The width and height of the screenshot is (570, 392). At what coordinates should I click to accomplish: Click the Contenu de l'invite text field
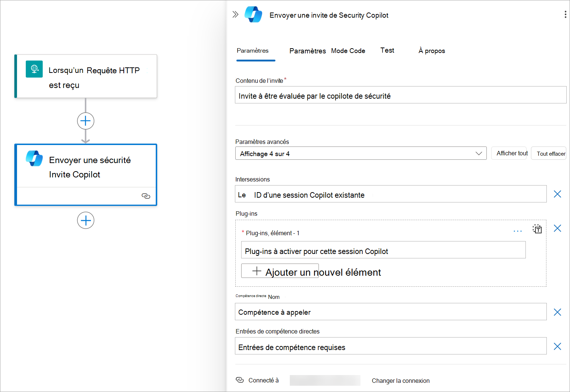(401, 95)
